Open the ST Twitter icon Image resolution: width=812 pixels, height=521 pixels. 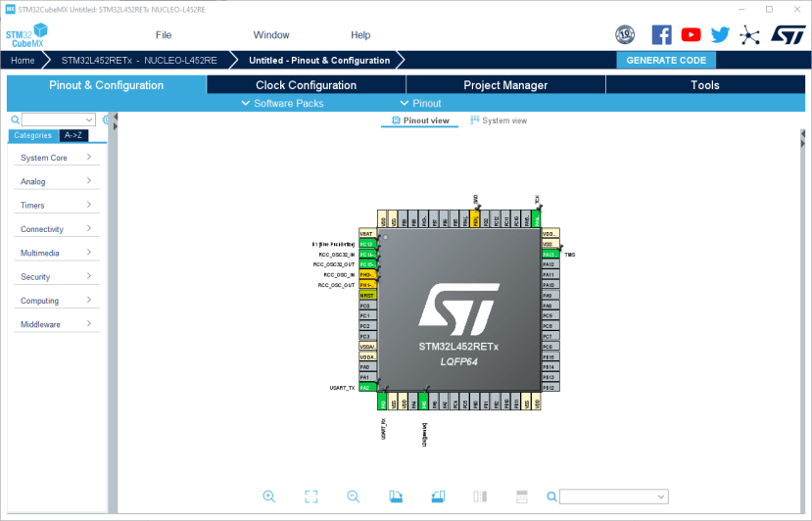click(720, 34)
